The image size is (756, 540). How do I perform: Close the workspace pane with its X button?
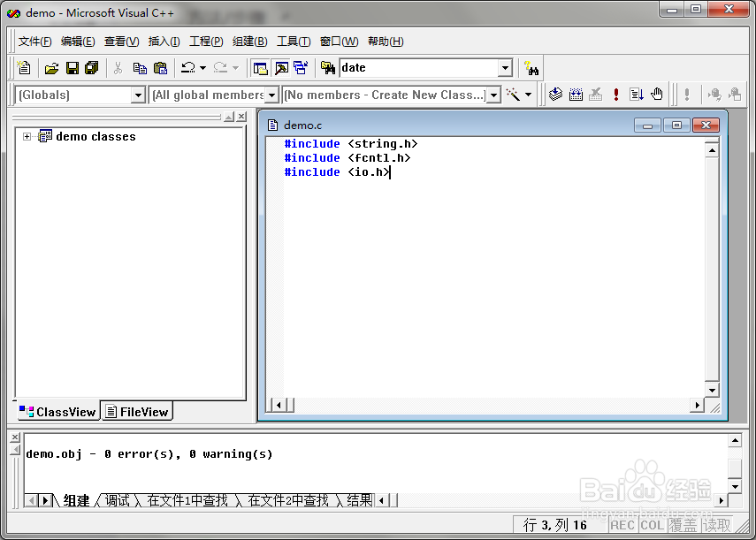pos(241,117)
